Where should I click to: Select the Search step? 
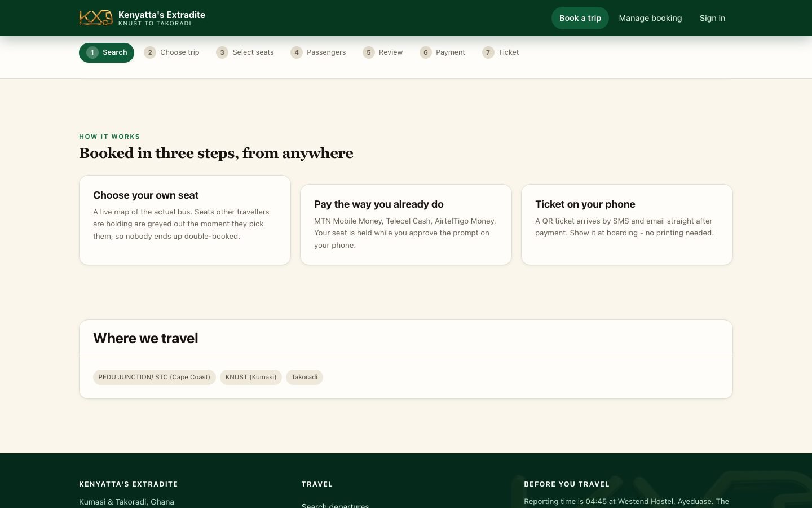click(107, 52)
